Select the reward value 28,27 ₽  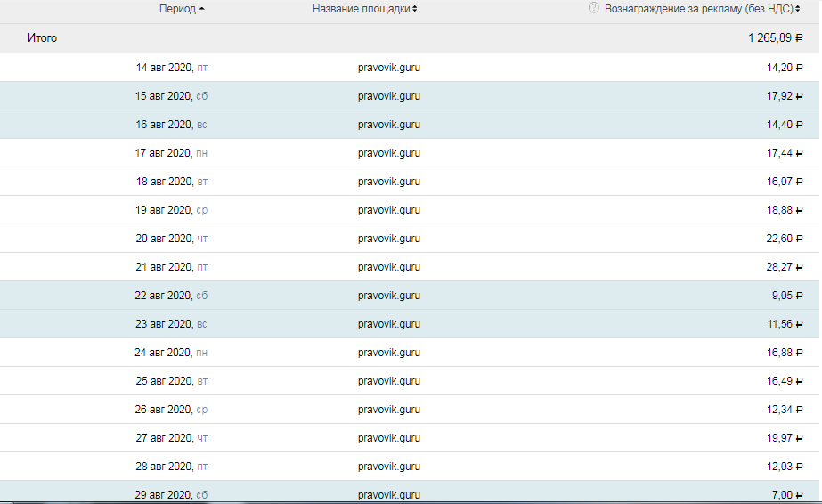click(785, 267)
